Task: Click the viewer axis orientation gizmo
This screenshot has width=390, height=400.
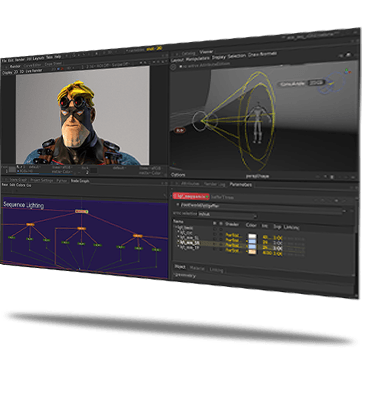Action: point(348,71)
